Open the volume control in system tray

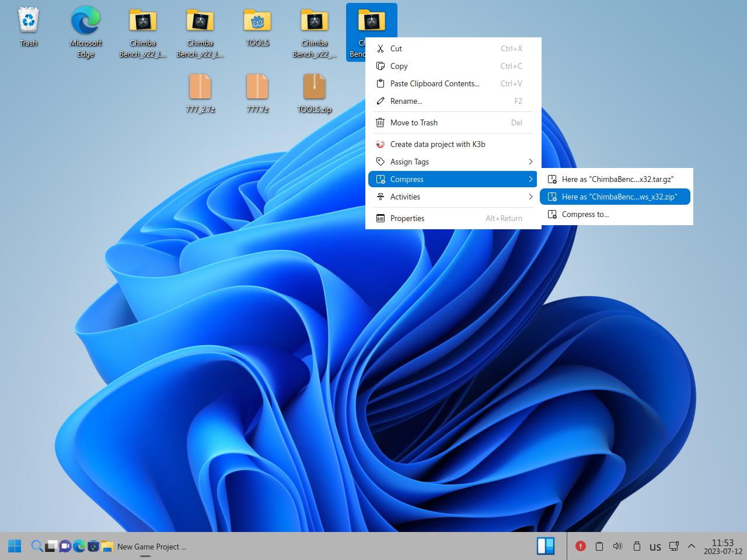pos(617,546)
